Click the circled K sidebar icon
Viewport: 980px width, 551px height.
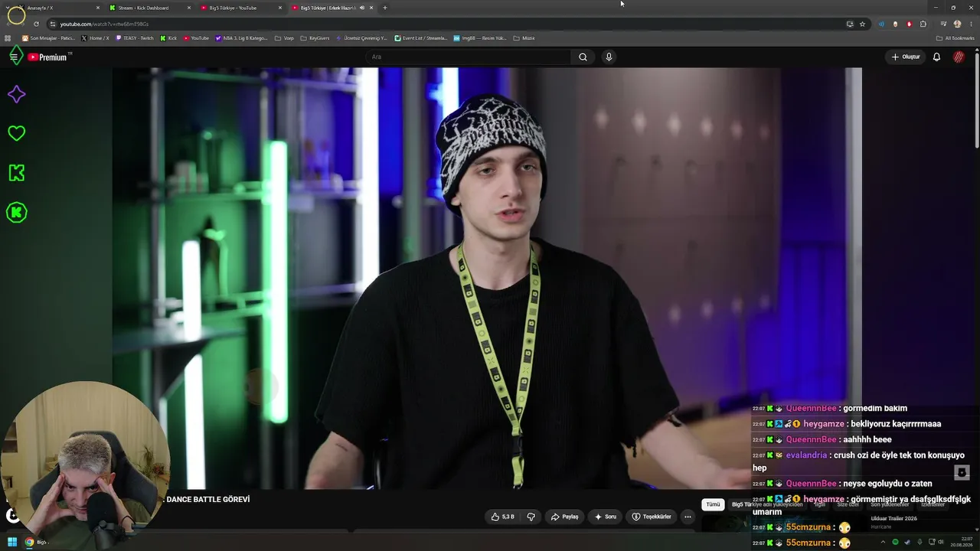click(x=16, y=213)
